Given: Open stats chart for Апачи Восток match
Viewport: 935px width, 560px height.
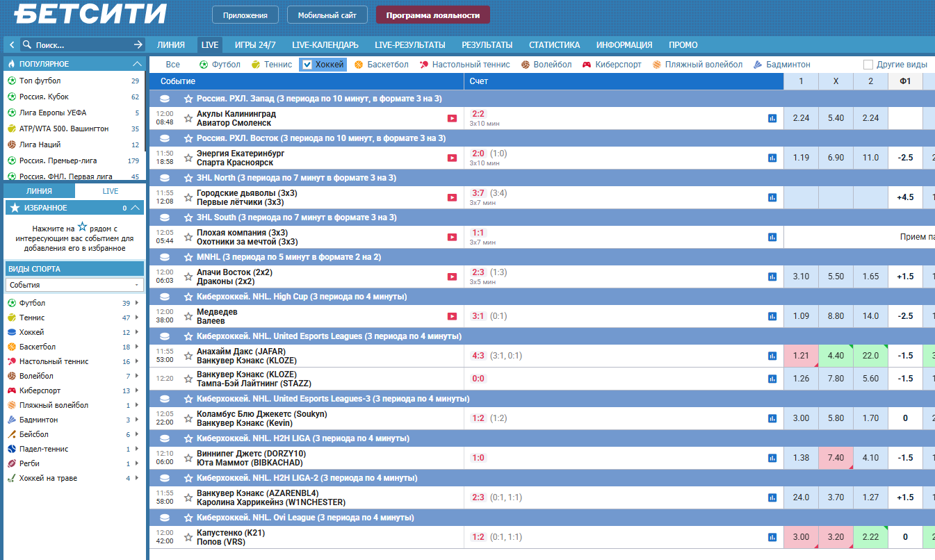Looking at the screenshot, I should click(x=772, y=277).
